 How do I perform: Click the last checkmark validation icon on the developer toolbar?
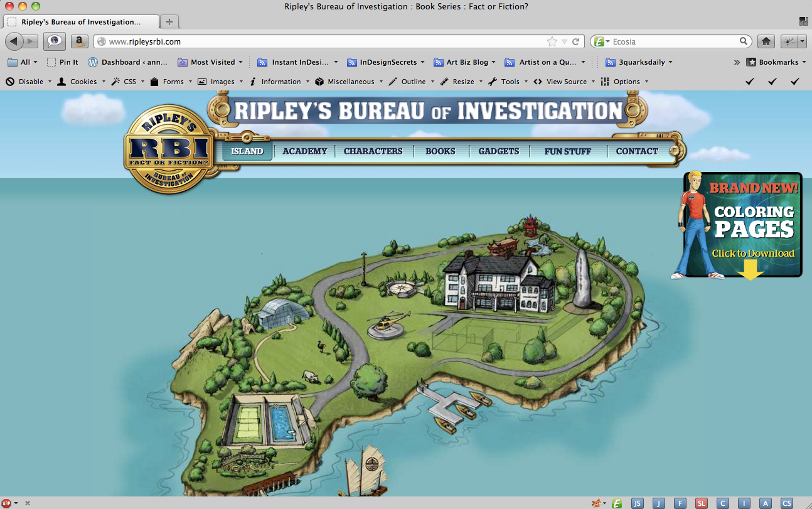795,82
